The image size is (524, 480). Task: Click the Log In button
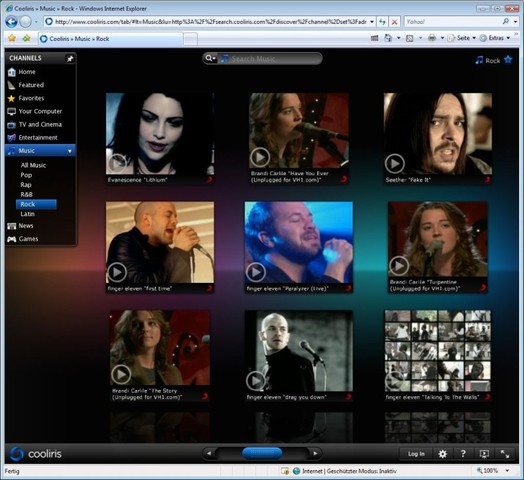[x=416, y=454]
